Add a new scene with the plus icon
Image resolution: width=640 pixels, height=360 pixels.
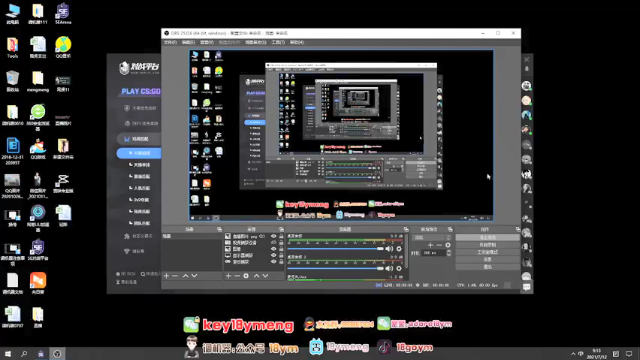166,276
